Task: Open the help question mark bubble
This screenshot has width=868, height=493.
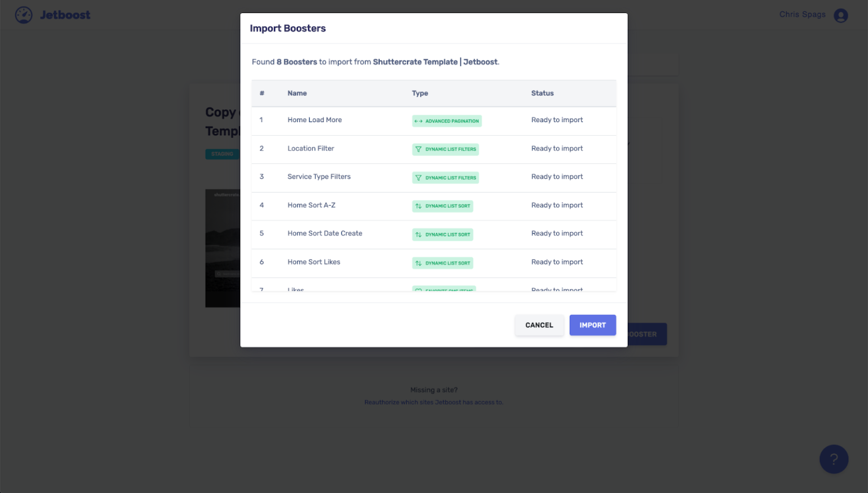Action: 834,459
